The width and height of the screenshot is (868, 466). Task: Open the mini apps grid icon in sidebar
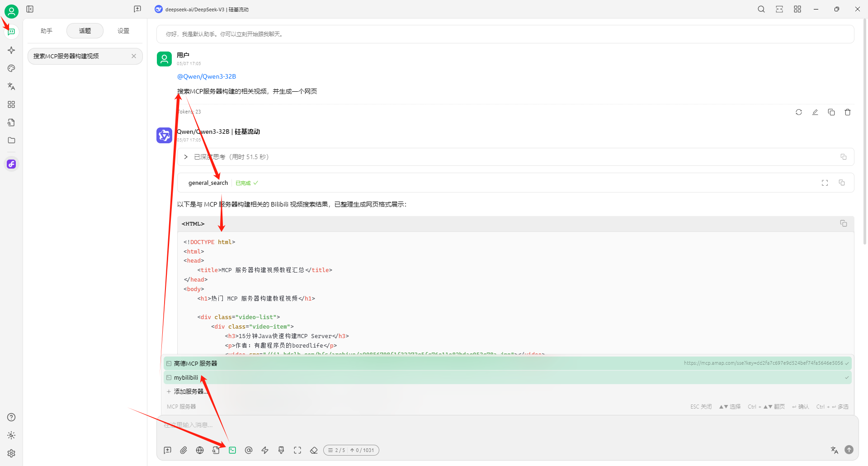11,104
